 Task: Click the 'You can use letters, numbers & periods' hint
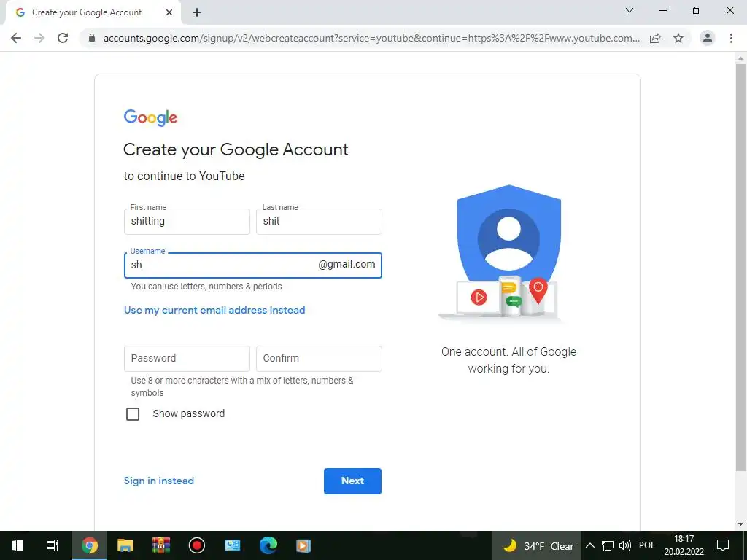(206, 286)
